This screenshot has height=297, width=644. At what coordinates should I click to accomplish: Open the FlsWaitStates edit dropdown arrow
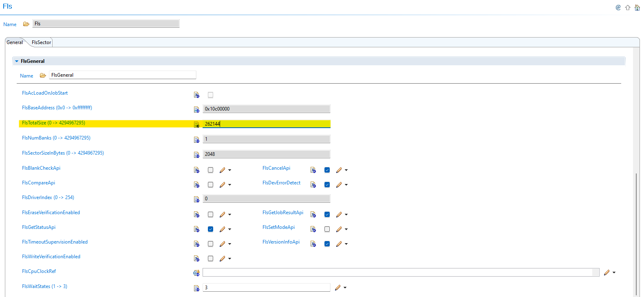pyautogui.click(x=345, y=288)
